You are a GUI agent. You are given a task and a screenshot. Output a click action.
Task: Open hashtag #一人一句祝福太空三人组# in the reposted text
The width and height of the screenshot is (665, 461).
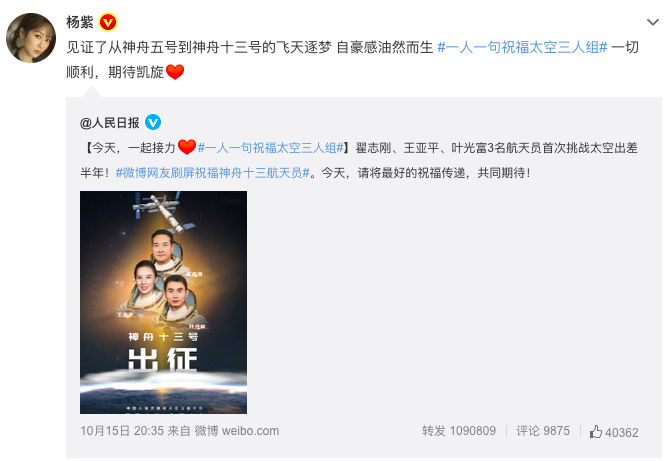(271, 148)
